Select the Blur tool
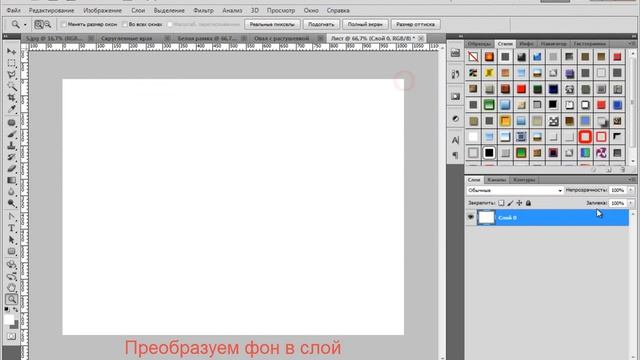640x360 pixels. pyautogui.click(x=11, y=191)
